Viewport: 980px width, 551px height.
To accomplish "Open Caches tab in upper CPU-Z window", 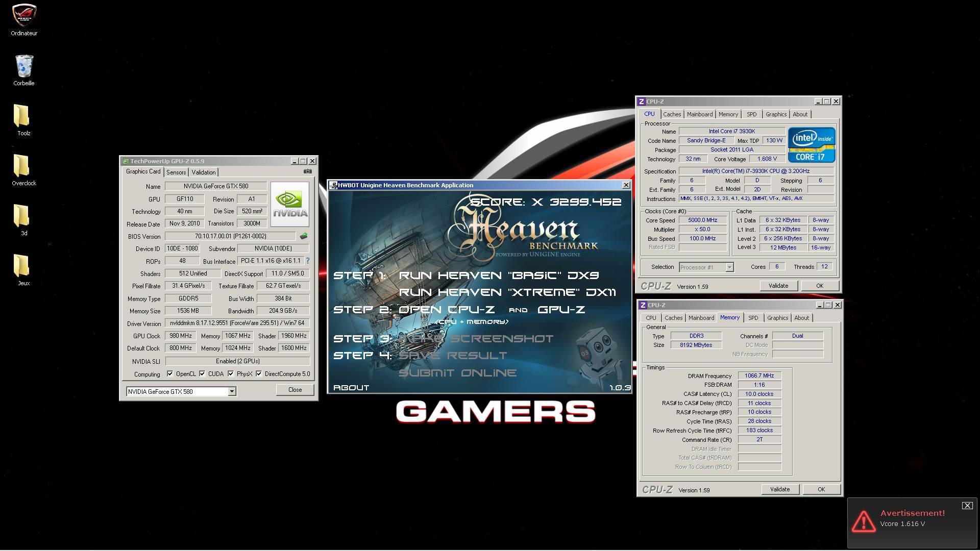I will (672, 114).
